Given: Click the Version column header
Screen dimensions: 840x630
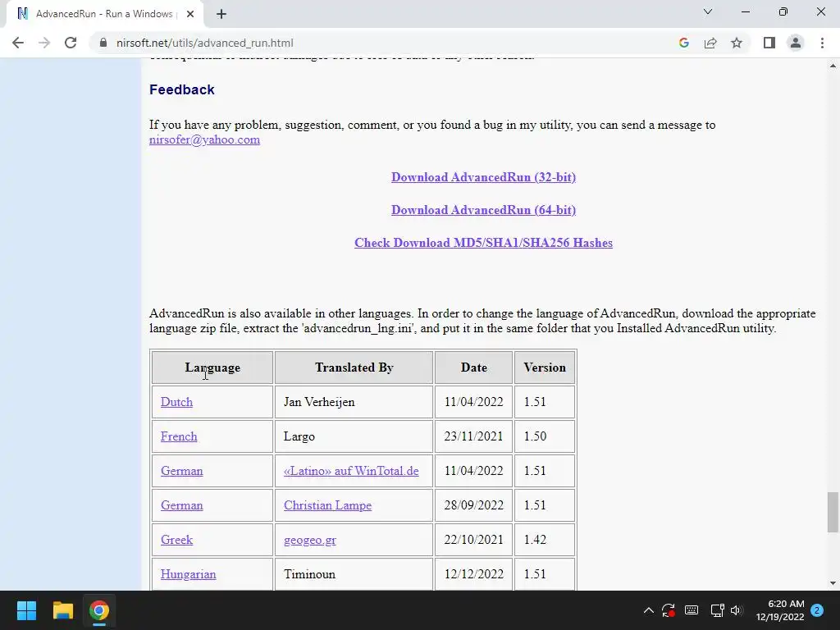Looking at the screenshot, I should click(x=545, y=367).
